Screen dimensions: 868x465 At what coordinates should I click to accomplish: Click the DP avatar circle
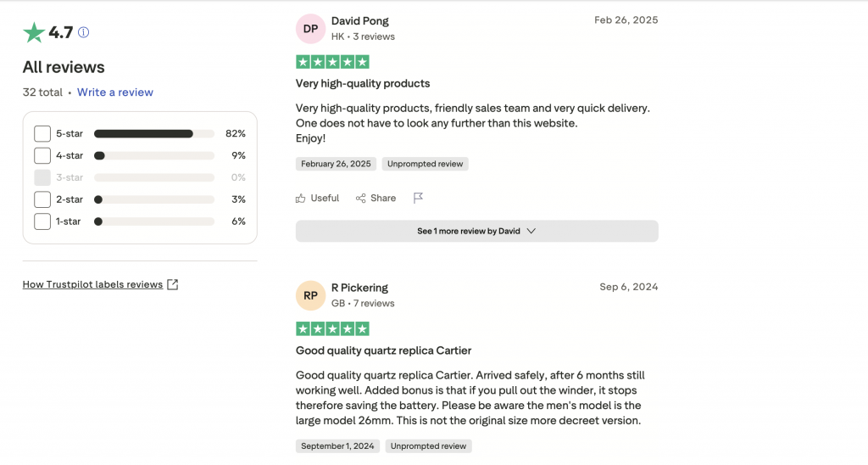tap(311, 28)
